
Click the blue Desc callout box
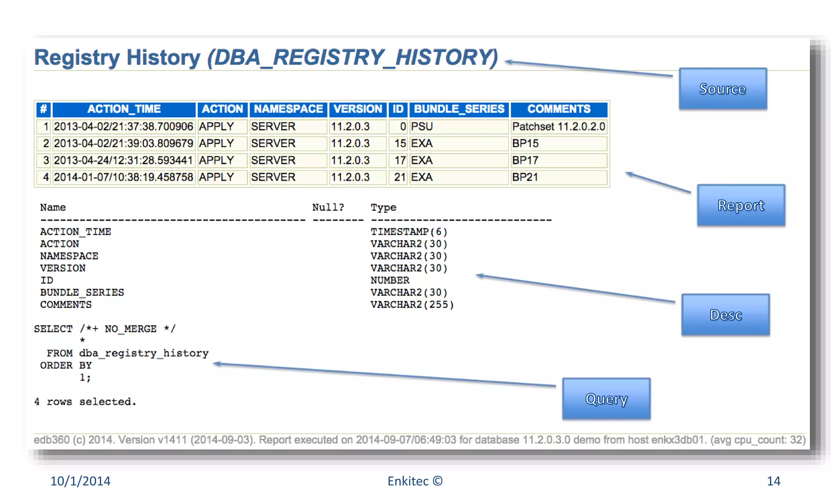[x=726, y=315]
